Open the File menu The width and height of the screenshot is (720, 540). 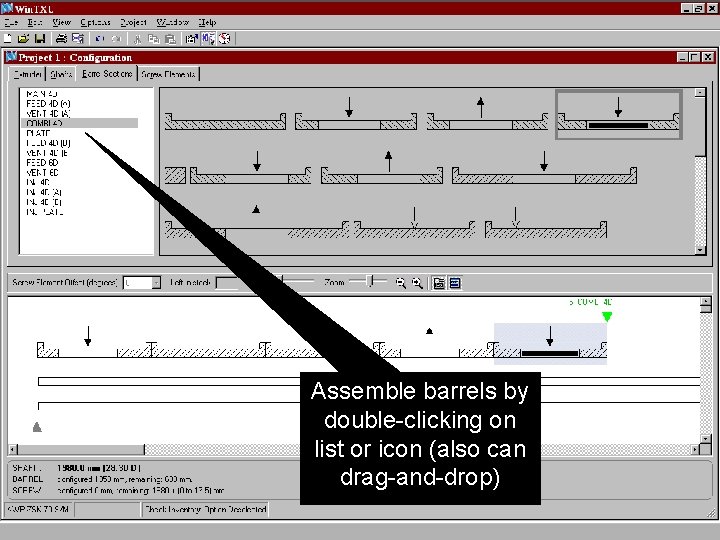tap(11, 22)
